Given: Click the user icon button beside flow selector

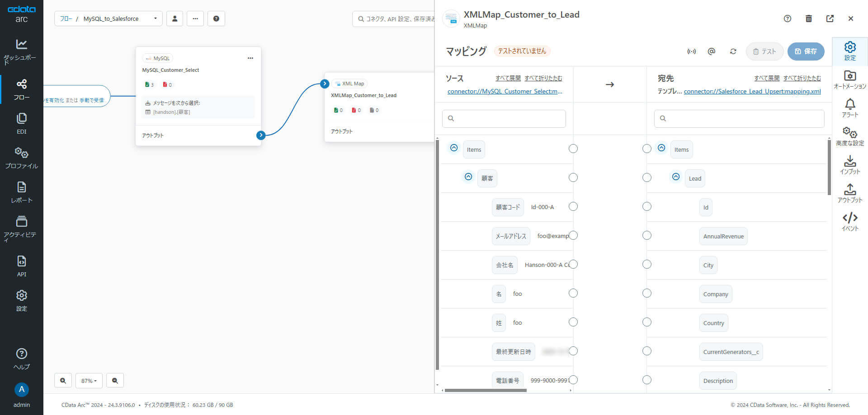Looking at the screenshot, I should tap(175, 19).
